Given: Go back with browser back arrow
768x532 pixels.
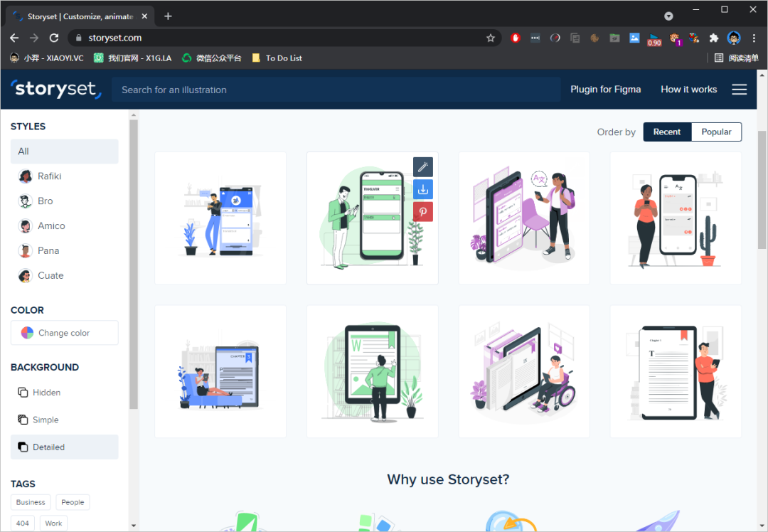Looking at the screenshot, I should click(14, 38).
